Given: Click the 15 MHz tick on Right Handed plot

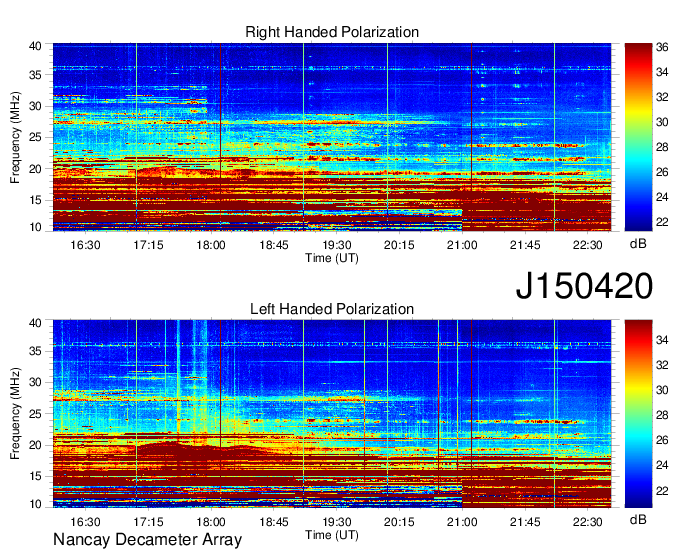Looking at the screenshot, I should 36,200.
